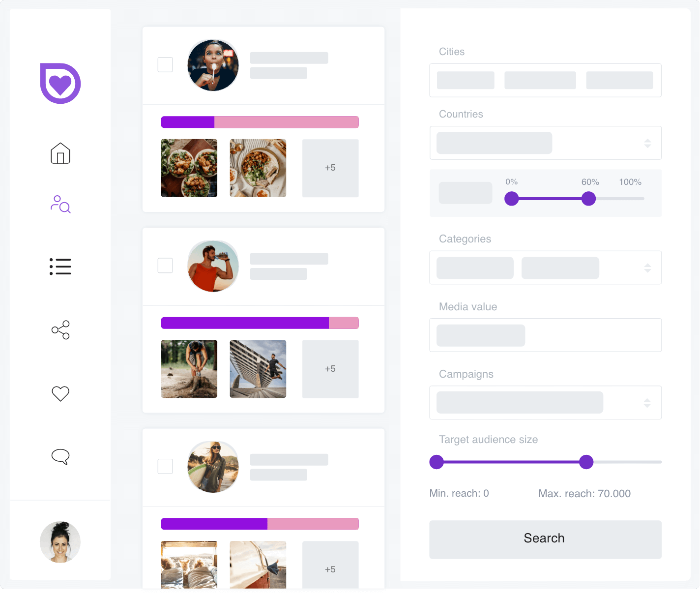The image size is (700, 596).
Task: Open the user profile avatar in sidebar
Action: [60, 542]
